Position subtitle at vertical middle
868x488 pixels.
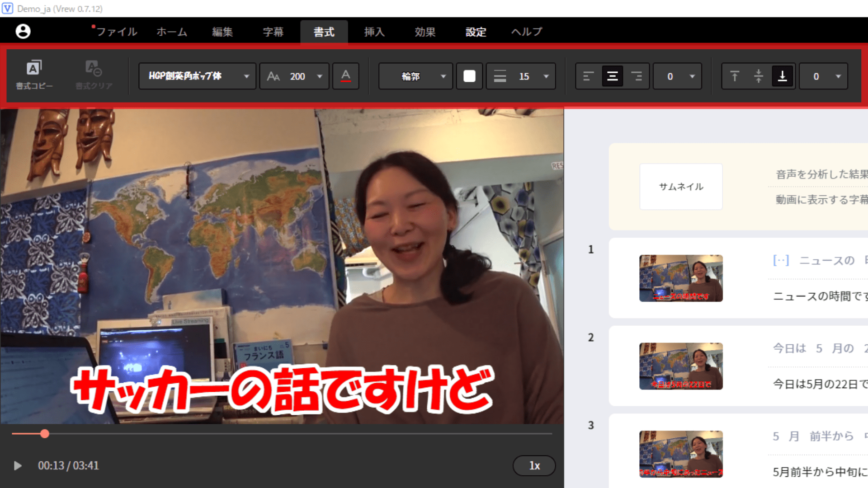pos(759,76)
